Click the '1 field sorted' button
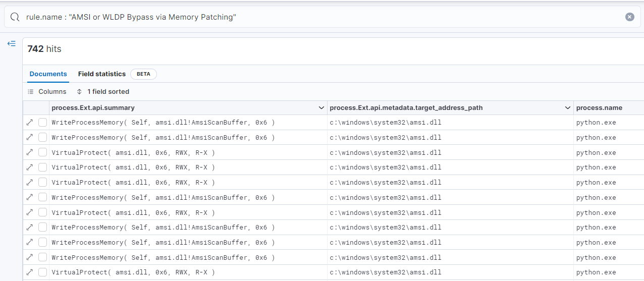 [108, 92]
